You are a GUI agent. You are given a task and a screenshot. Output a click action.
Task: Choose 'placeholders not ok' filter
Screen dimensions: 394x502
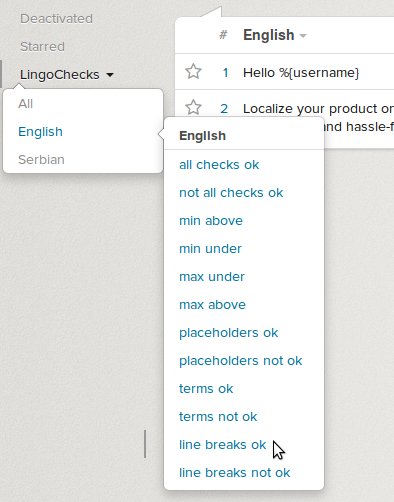point(240,361)
